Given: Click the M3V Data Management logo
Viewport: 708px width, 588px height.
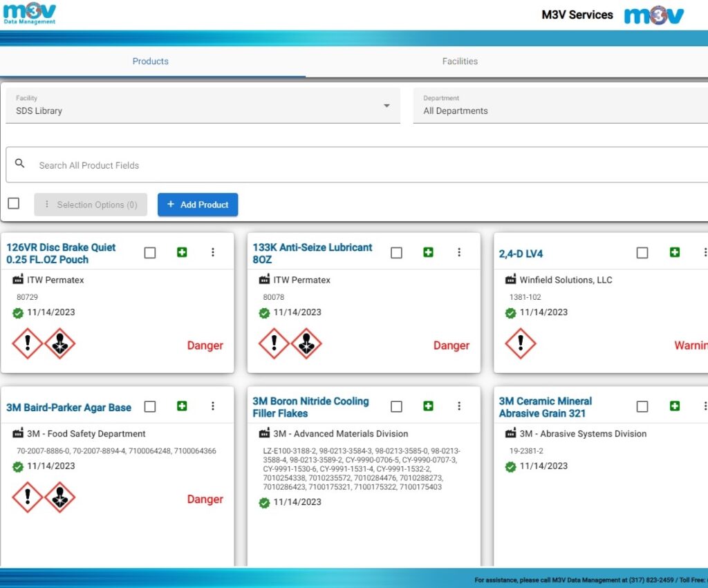Looking at the screenshot, I should click(29, 14).
